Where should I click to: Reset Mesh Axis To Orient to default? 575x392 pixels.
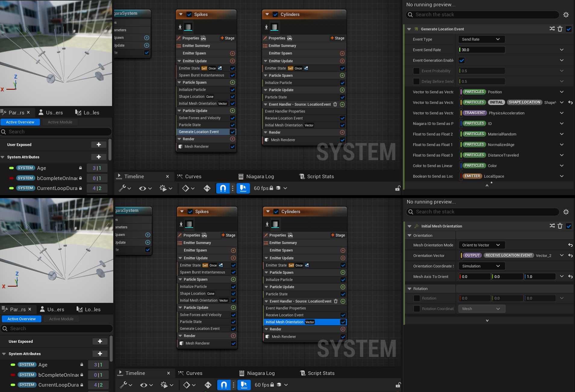click(570, 276)
